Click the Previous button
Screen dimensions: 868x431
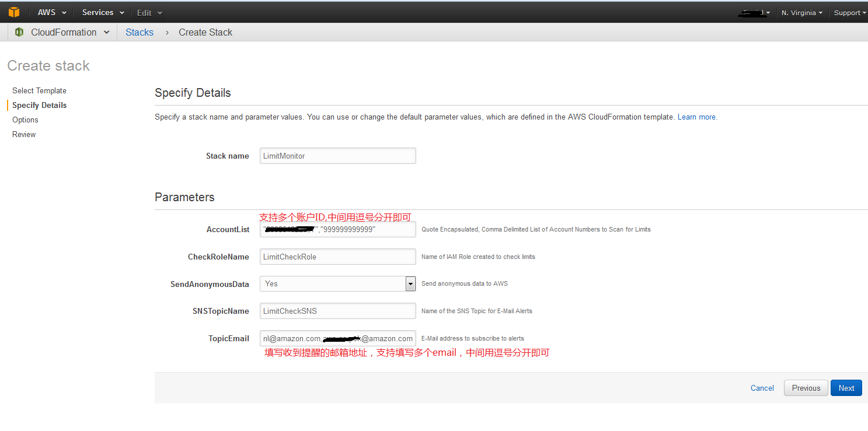[x=806, y=388]
